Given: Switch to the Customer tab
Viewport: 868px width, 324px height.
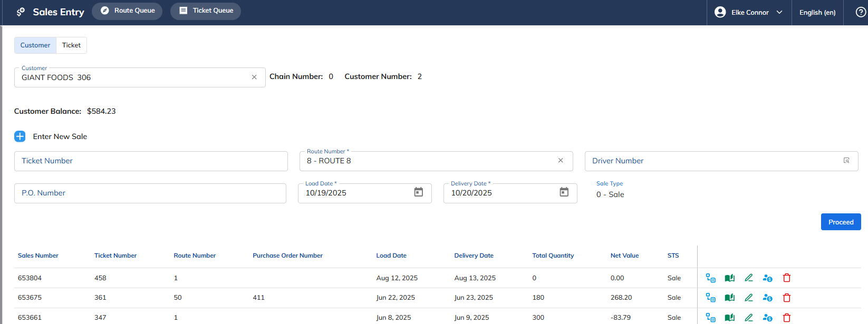Looking at the screenshot, I should (35, 45).
